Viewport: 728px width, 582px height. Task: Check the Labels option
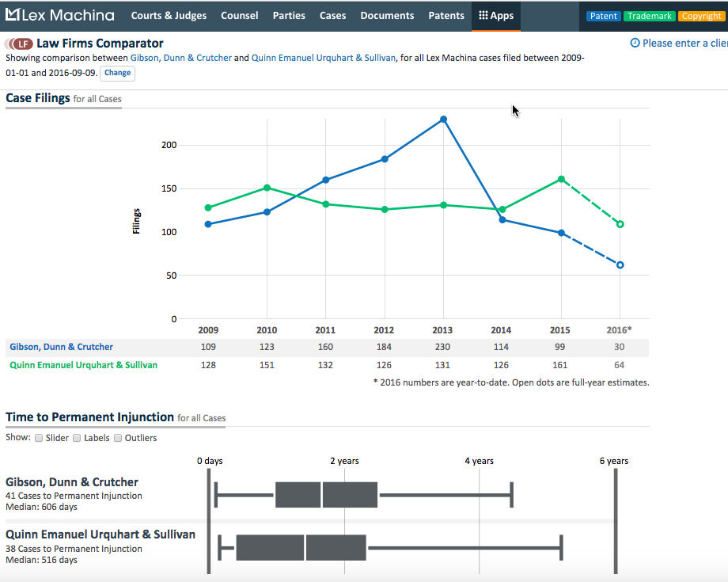coord(77,437)
